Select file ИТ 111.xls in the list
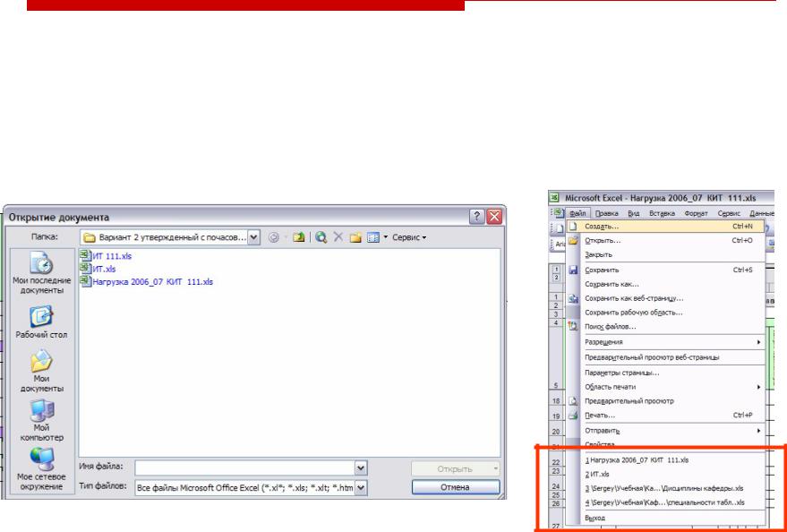The height and width of the screenshot is (532, 787). click(x=111, y=256)
